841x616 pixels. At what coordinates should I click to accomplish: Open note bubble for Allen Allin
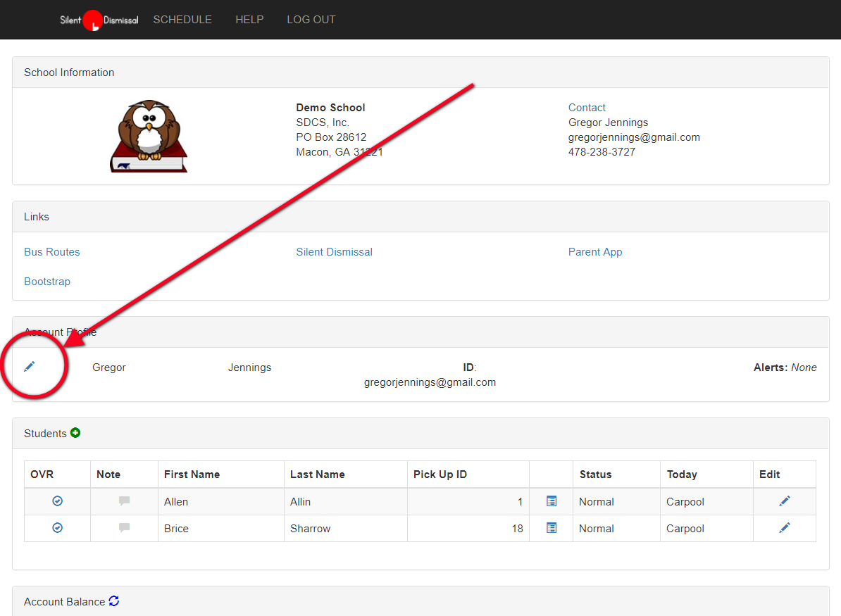point(124,501)
